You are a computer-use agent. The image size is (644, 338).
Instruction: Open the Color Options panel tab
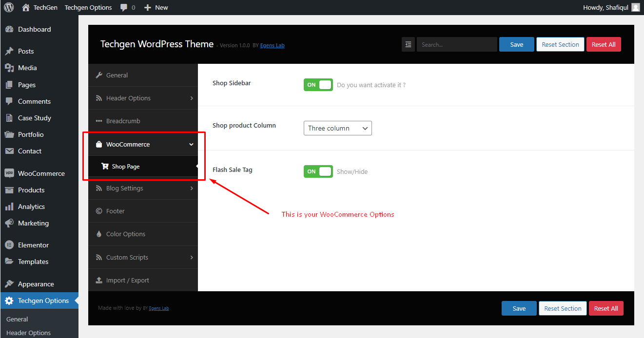tap(143, 234)
